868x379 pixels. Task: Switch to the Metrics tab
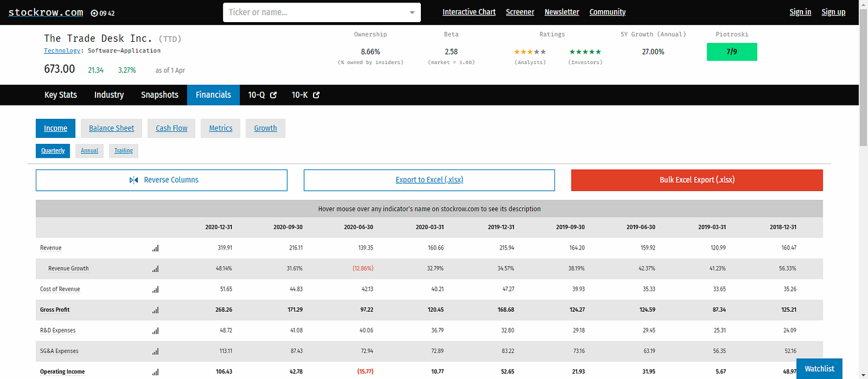click(221, 128)
